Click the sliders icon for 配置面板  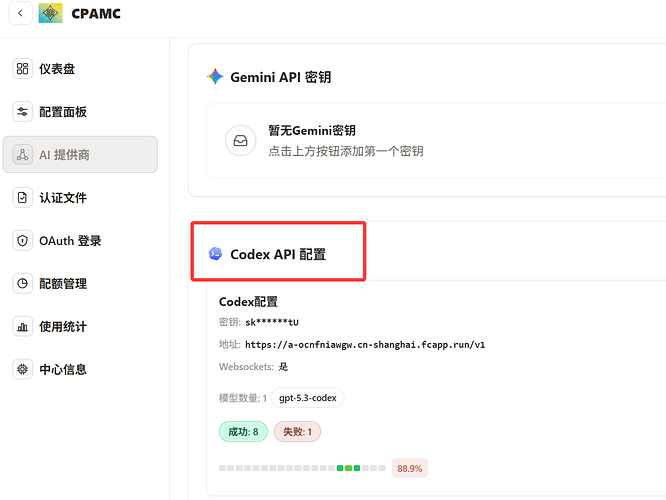tap(23, 112)
